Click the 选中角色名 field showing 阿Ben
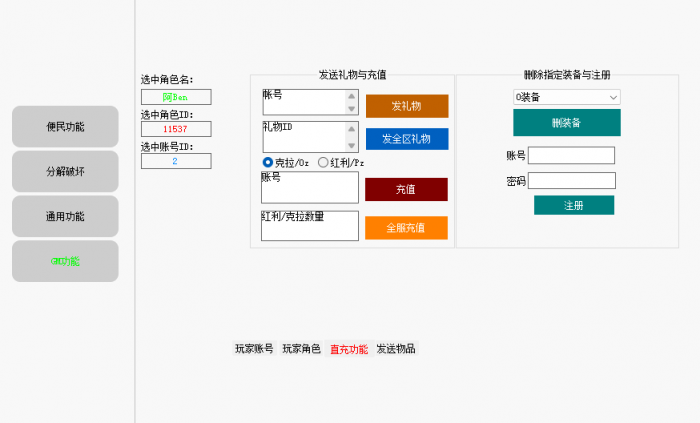 pyautogui.click(x=176, y=97)
